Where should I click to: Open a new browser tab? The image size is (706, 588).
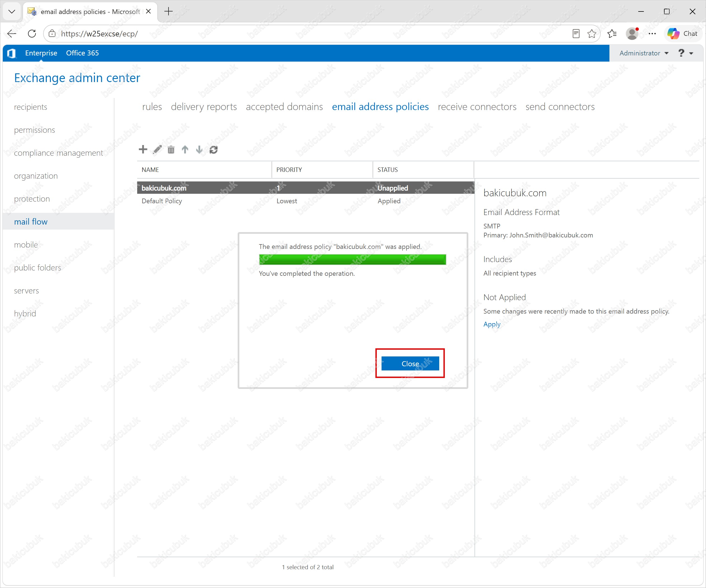point(169,11)
